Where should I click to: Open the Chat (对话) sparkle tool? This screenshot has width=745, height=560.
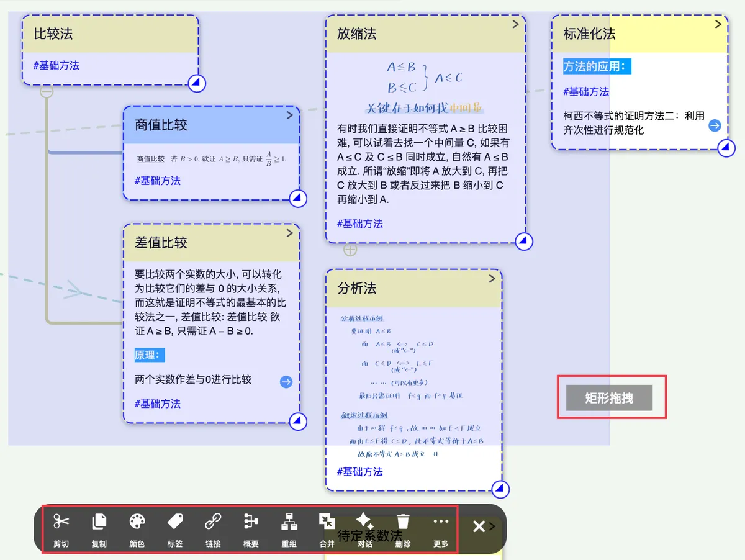pyautogui.click(x=365, y=522)
